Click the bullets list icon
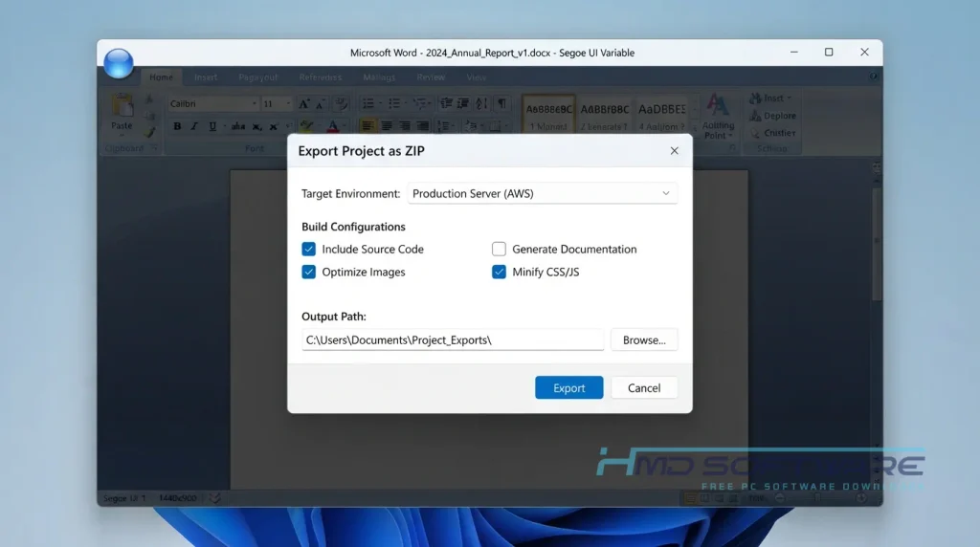The height and width of the screenshot is (547, 980). 368,103
